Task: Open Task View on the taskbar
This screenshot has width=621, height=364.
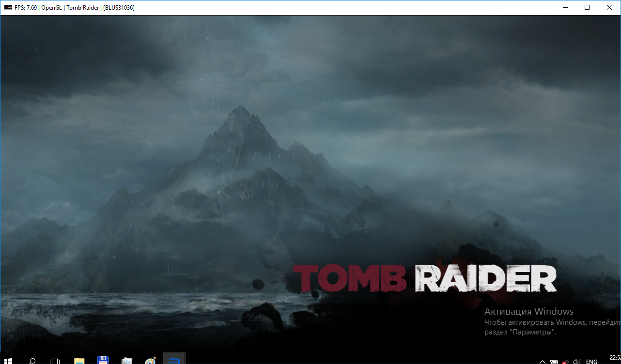Action: [55, 360]
